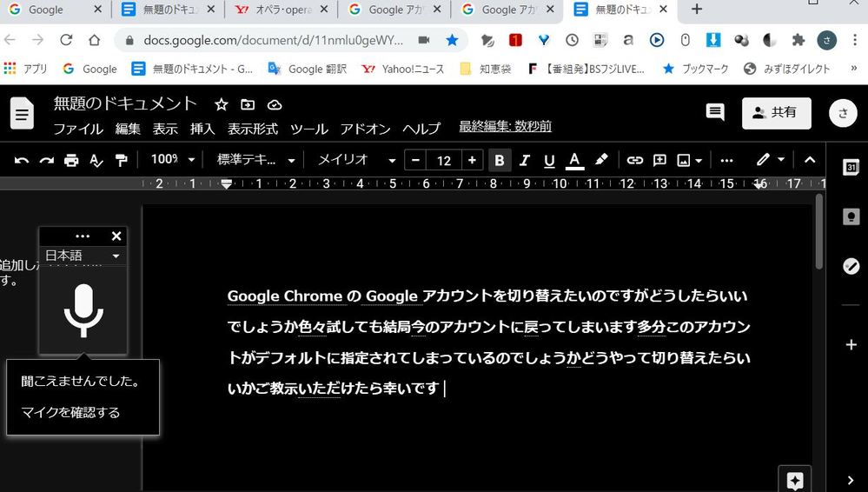868x492 pixels.
Task: Open the ファイル menu
Action: pos(78,129)
